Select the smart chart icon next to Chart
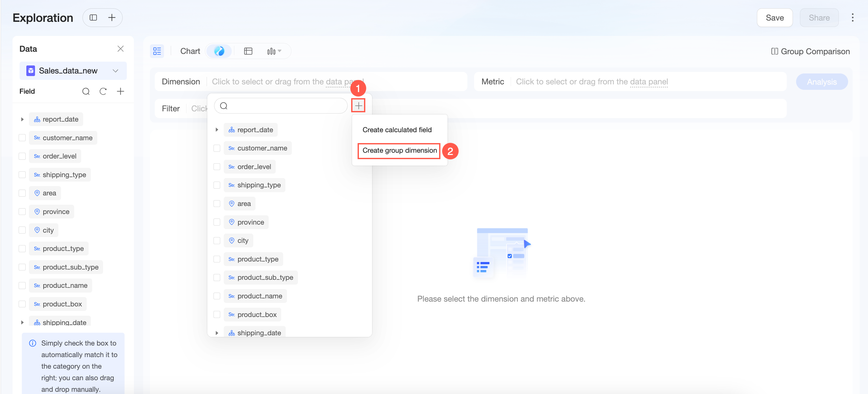868x394 pixels. coord(219,51)
